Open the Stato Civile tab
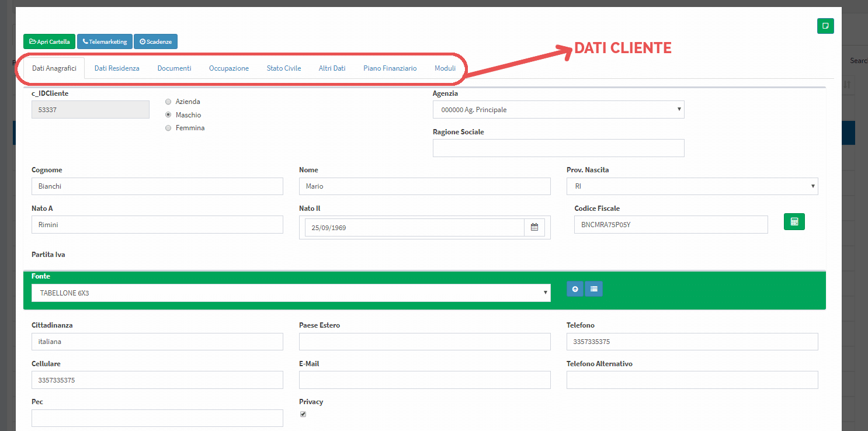 click(284, 68)
